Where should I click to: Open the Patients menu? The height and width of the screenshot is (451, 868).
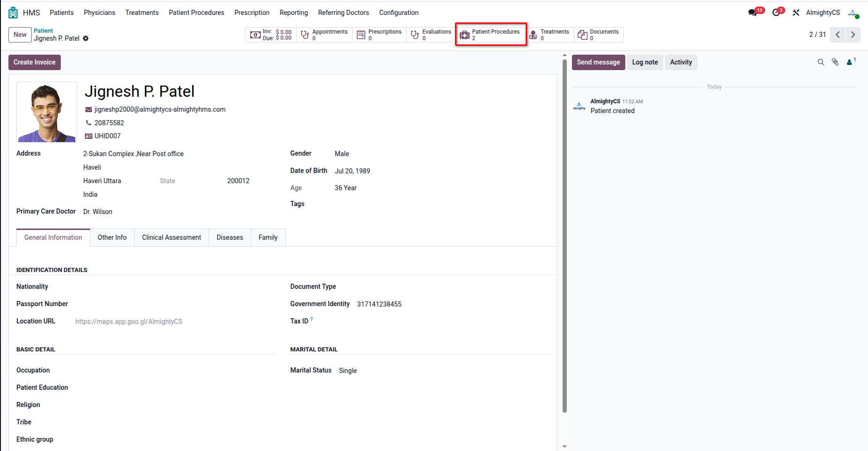[x=62, y=13]
